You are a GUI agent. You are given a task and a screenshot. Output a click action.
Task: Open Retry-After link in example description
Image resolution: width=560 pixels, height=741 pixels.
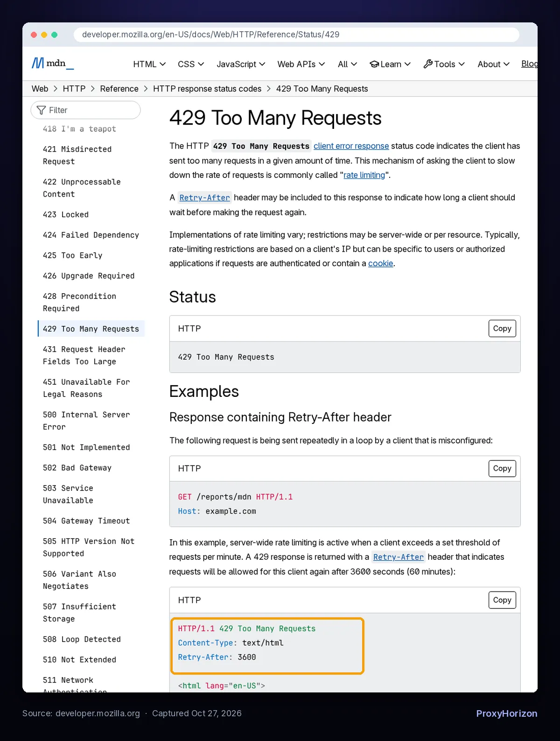(399, 557)
